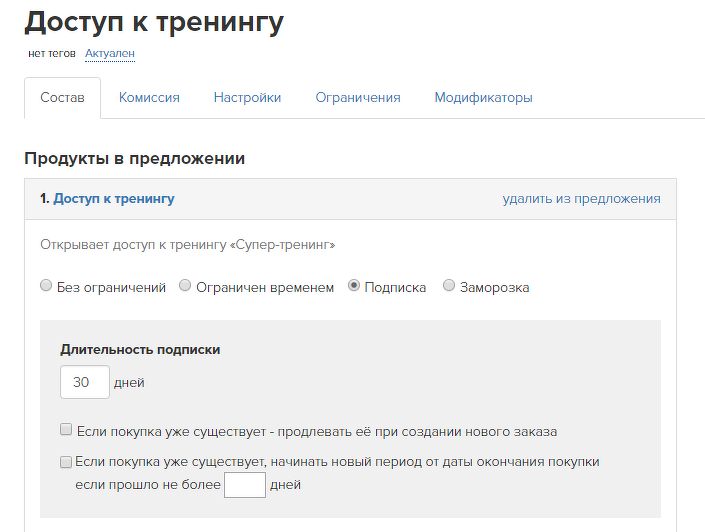Click the 'Открывает доступ к тренингу «Супер-тренинг»' text
705x532 pixels.
(x=187, y=245)
